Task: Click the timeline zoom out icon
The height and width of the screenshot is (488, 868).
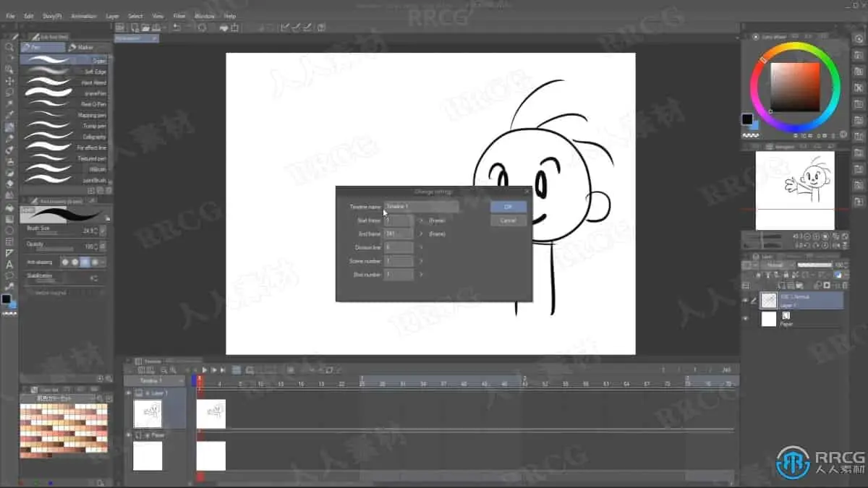Action: click(163, 369)
